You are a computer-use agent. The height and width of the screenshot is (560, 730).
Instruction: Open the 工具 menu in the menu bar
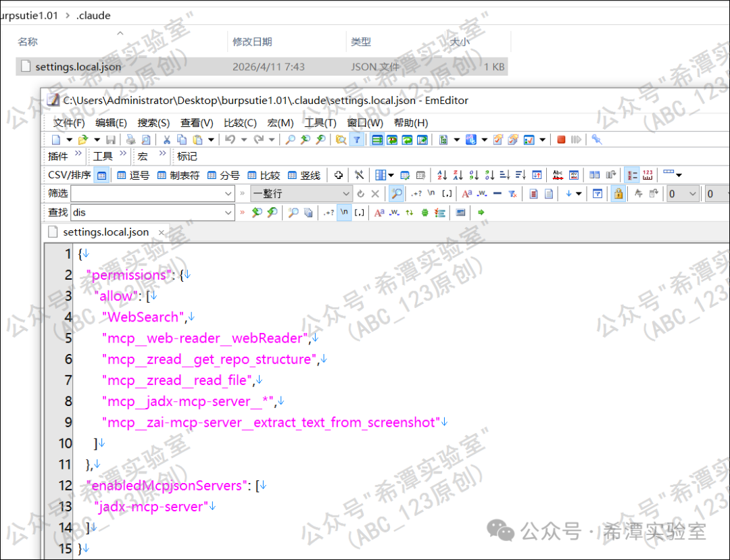pos(320,122)
